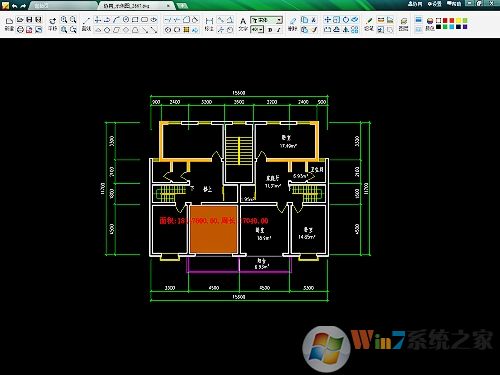Click the hatch fill pattern icon
The width and height of the screenshot is (500, 375).
coord(186,30)
